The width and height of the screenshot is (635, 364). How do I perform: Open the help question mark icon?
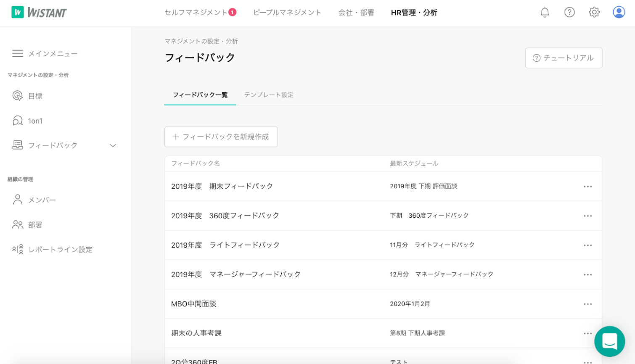click(x=569, y=13)
